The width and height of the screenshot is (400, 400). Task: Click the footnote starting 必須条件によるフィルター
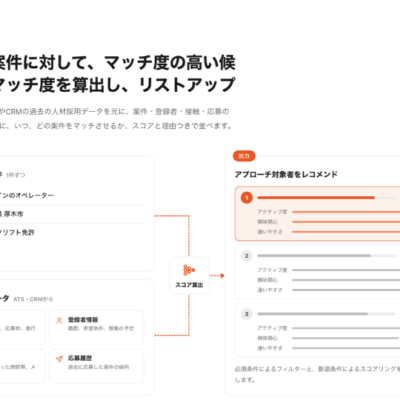coord(317,374)
